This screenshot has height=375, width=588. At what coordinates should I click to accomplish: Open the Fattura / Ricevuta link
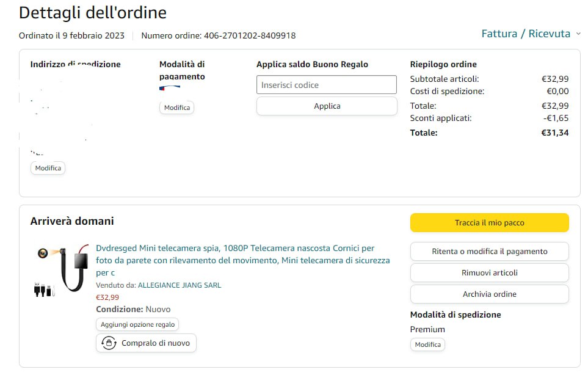coord(525,34)
